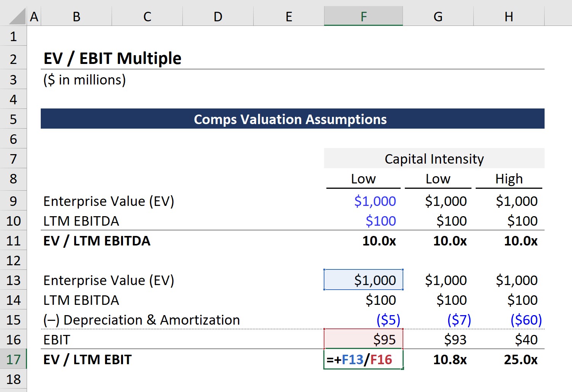Select the formula cell =+F13/F16

click(363, 359)
